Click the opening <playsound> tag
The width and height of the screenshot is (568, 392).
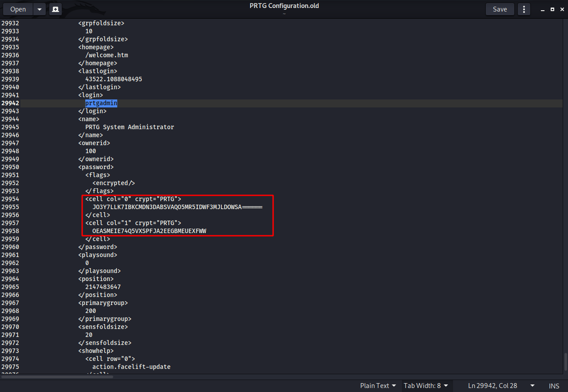click(x=98, y=255)
